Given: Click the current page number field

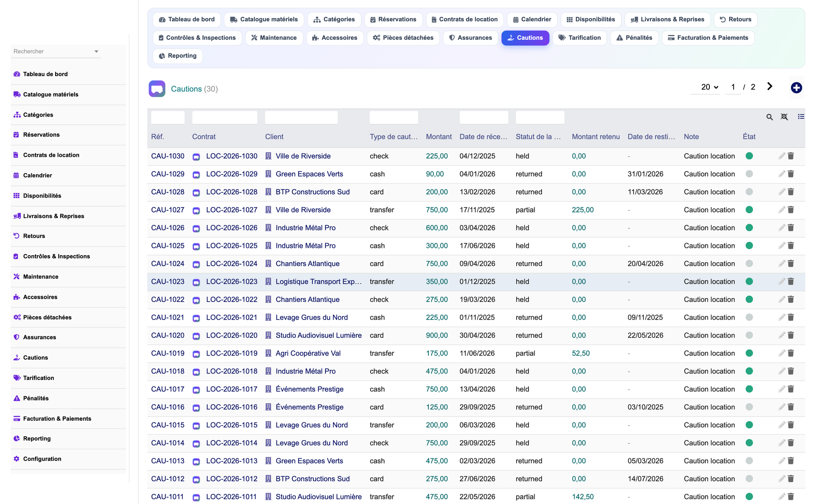Looking at the screenshot, I should pos(733,87).
